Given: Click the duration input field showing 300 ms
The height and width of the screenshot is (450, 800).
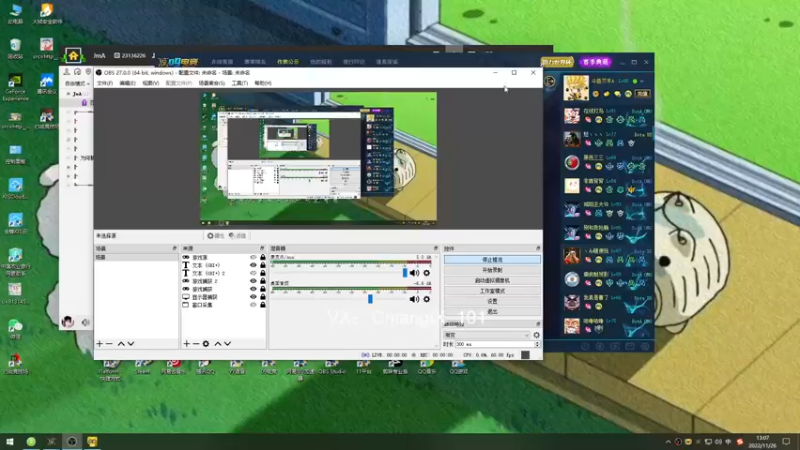Looking at the screenshot, I should pyautogui.click(x=494, y=344).
